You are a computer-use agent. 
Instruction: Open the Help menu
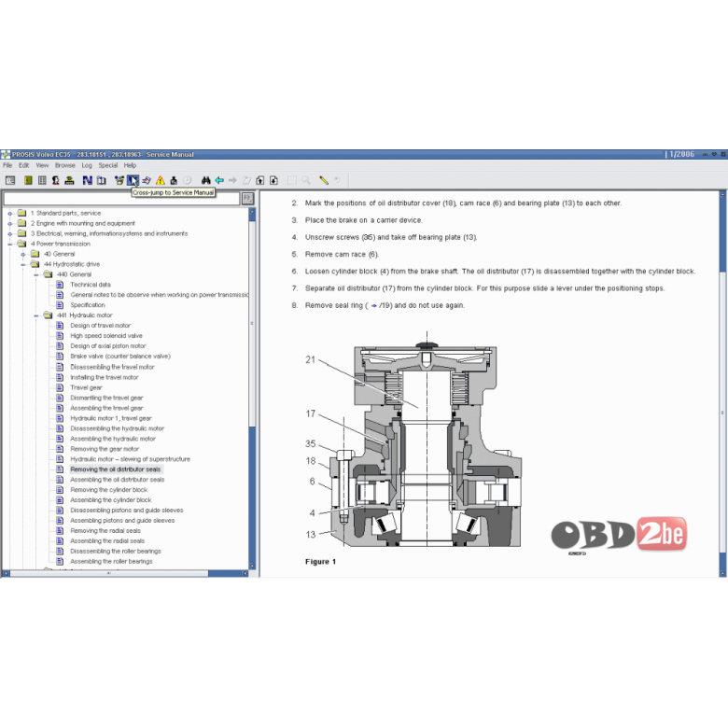[x=130, y=165]
